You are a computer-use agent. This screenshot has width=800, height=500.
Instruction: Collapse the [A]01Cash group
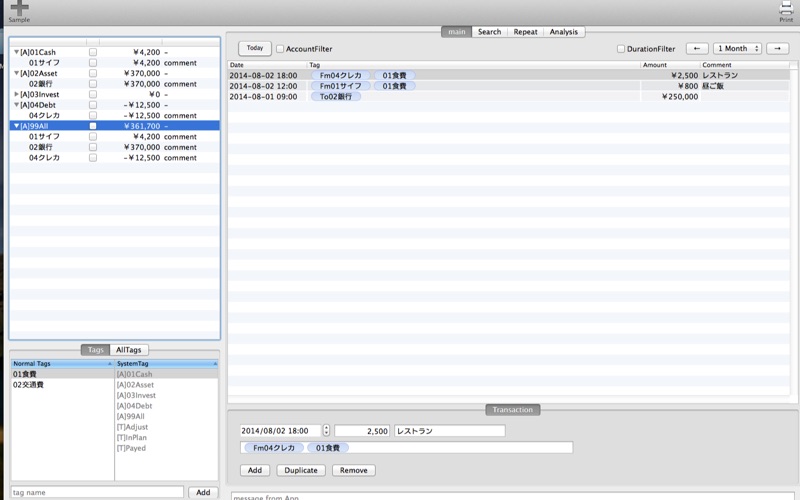pos(16,52)
